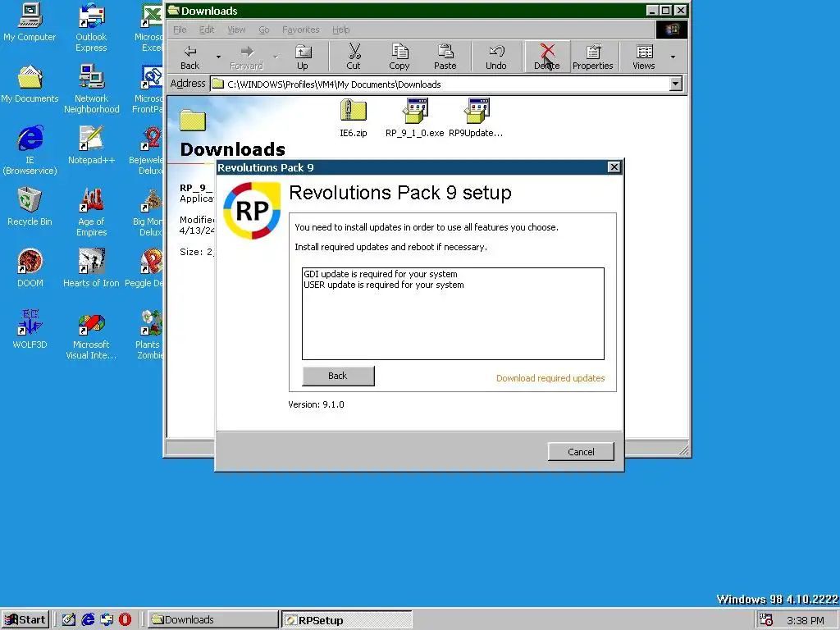
Task: Select RP_9_1_0.exe file in Downloads
Action: 414,119
